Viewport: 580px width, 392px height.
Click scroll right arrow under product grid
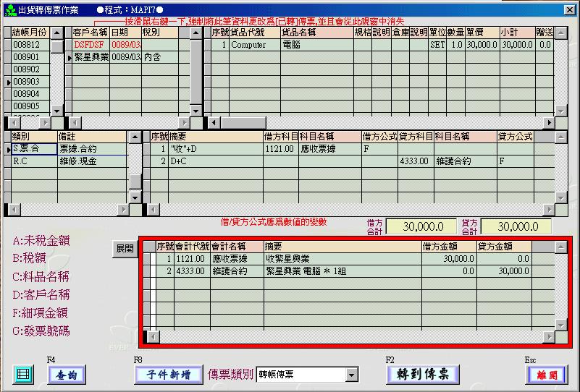(x=548, y=123)
